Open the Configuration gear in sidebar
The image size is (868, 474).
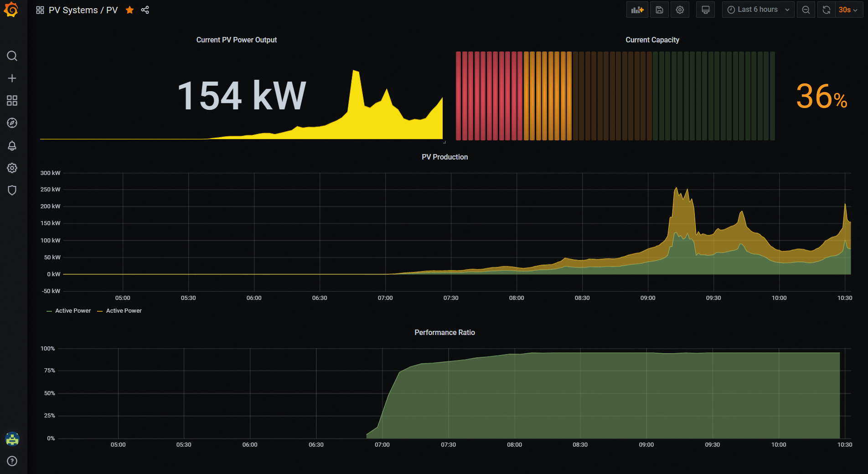(12, 168)
